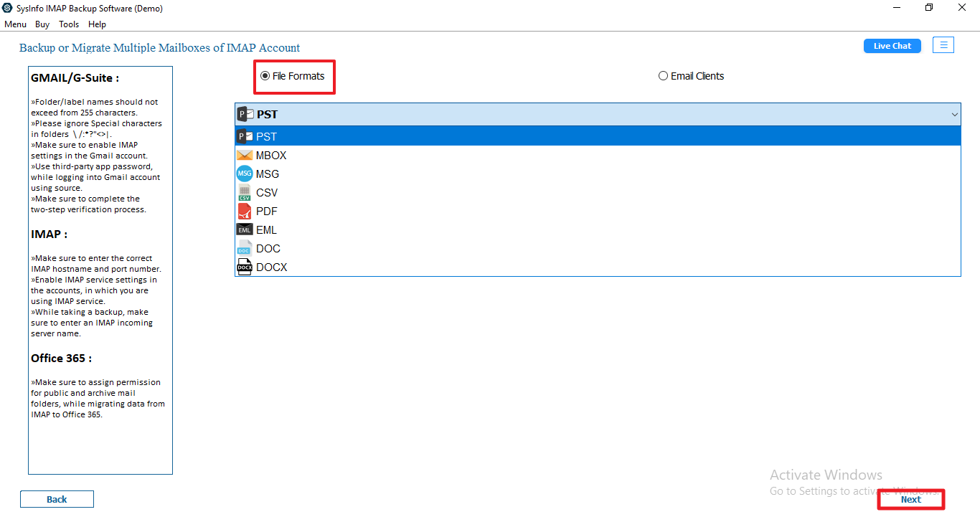This screenshot has width=980, height=522.
Task: Open the Buy menu
Action: (x=42, y=24)
